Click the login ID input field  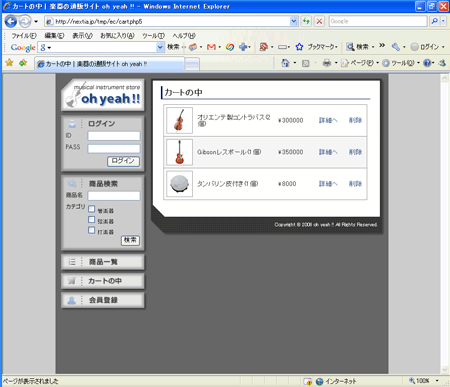point(114,136)
